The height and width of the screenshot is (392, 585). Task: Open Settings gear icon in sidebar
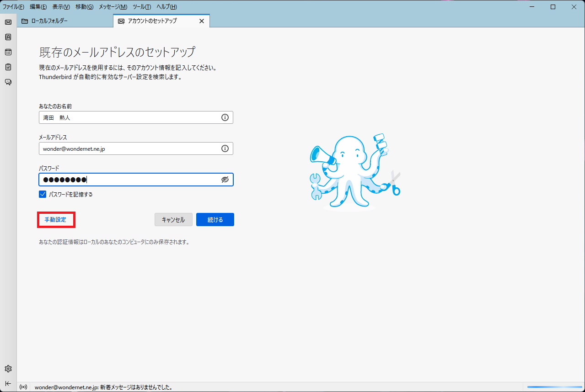[x=8, y=369]
